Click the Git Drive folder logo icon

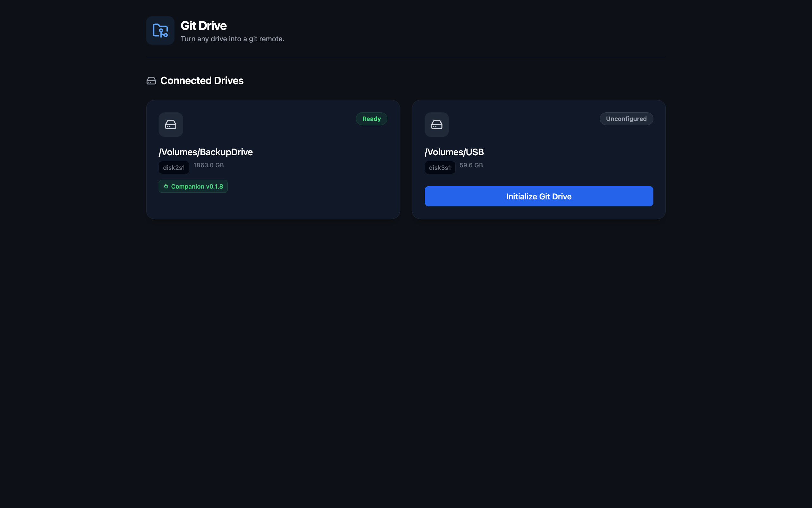pos(160,30)
